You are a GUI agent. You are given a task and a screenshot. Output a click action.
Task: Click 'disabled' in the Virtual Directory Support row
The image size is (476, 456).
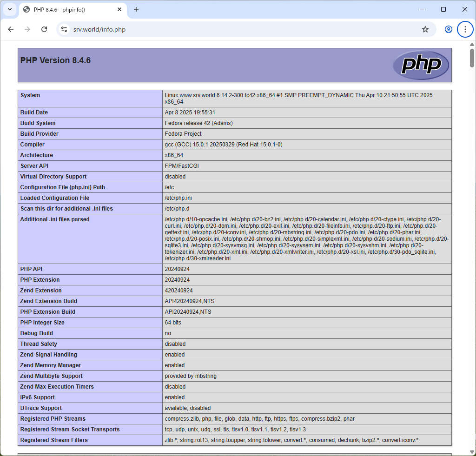[x=175, y=176]
